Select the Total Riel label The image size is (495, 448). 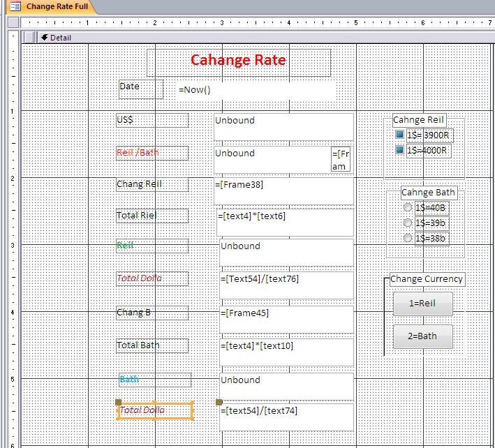[152, 216]
